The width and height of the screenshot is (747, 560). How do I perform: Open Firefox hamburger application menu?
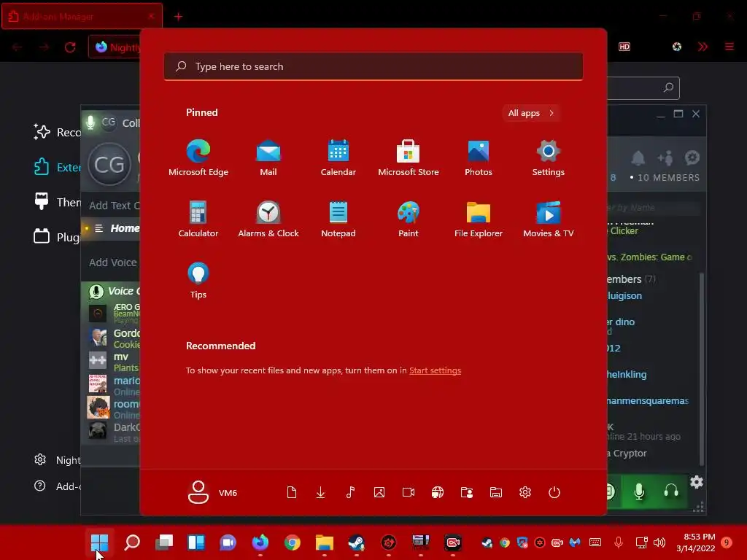coord(729,47)
